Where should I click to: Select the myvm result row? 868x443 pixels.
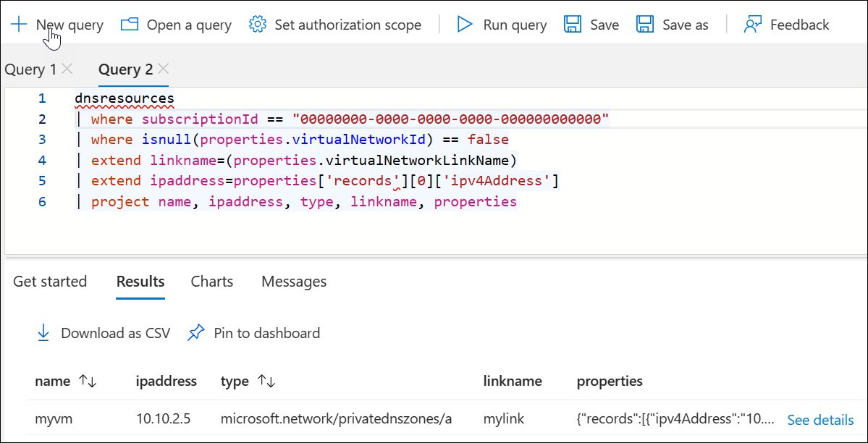[440, 419]
